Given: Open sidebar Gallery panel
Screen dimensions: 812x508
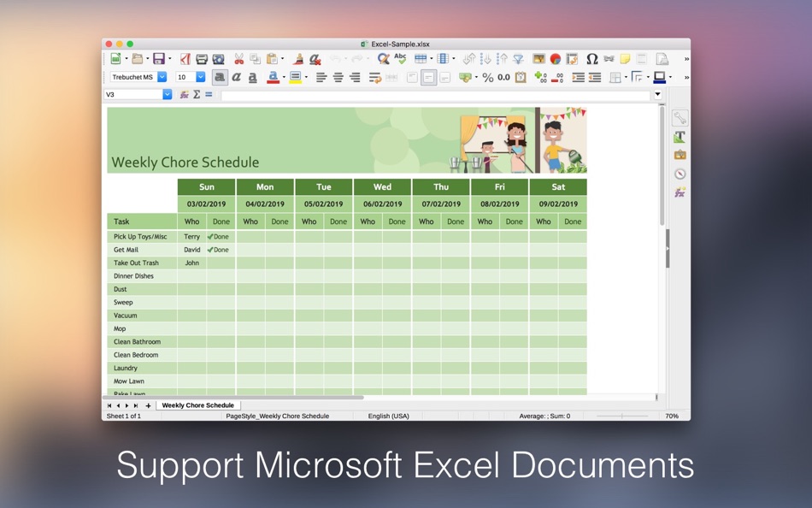Looking at the screenshot, I should pyautogui.click(x=680, y=155).
